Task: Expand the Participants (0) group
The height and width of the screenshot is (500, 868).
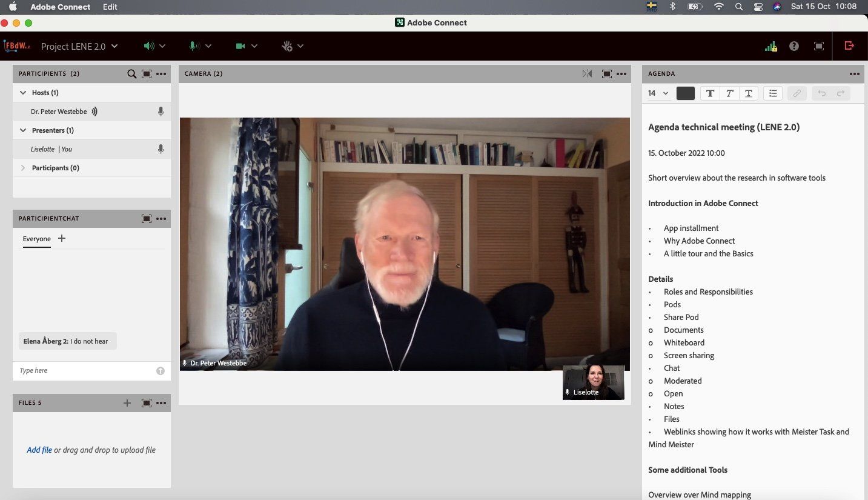Action: [x=23, y=168]
